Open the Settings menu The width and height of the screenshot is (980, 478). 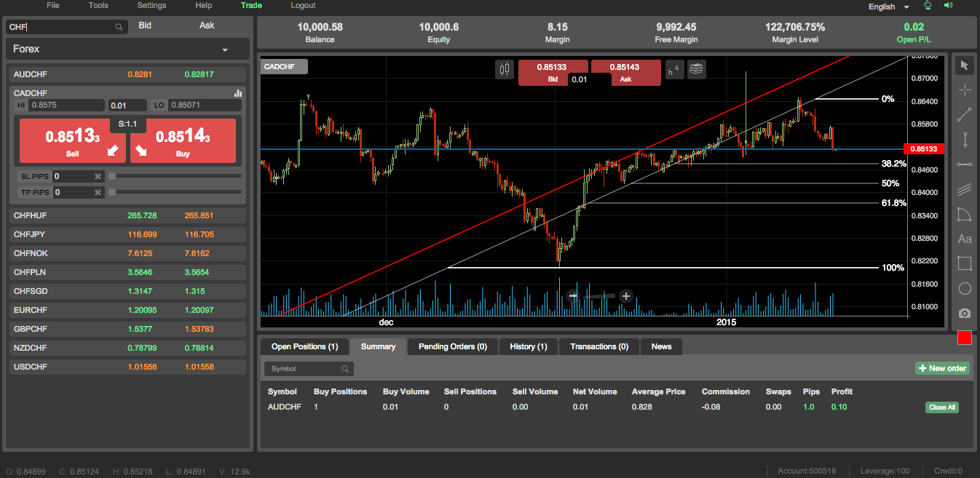[151, 6]
